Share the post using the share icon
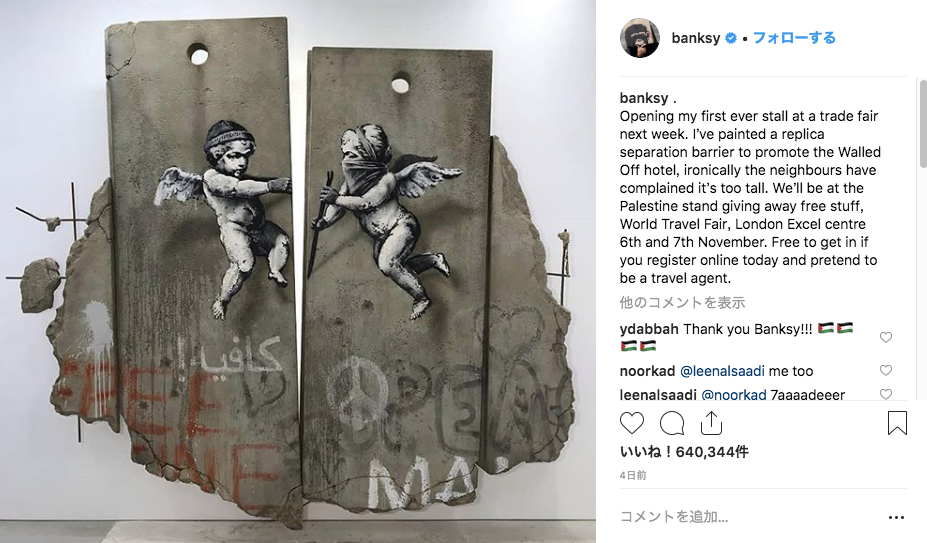The height and width of the screenshot is (543, 927). pyautogui.click(x=711, y=422)
